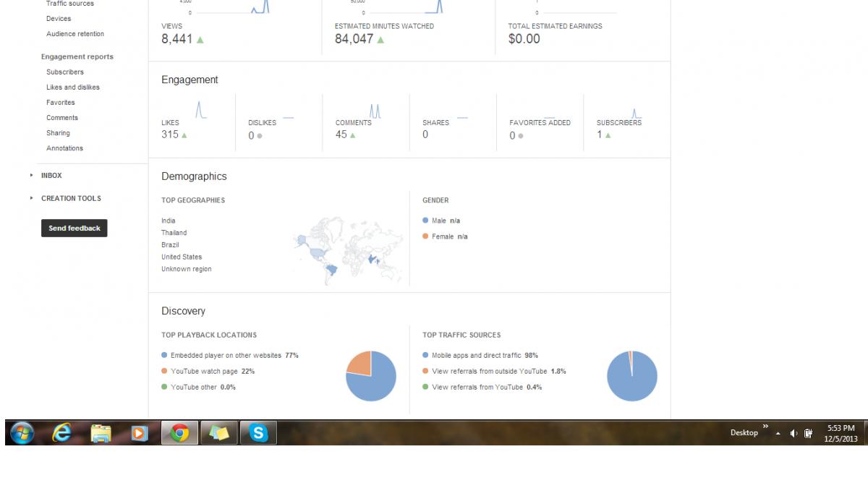Screen dimensions: 868x488
Task: Open Sticky Notes taskbar icon
Action: (218, 432)
